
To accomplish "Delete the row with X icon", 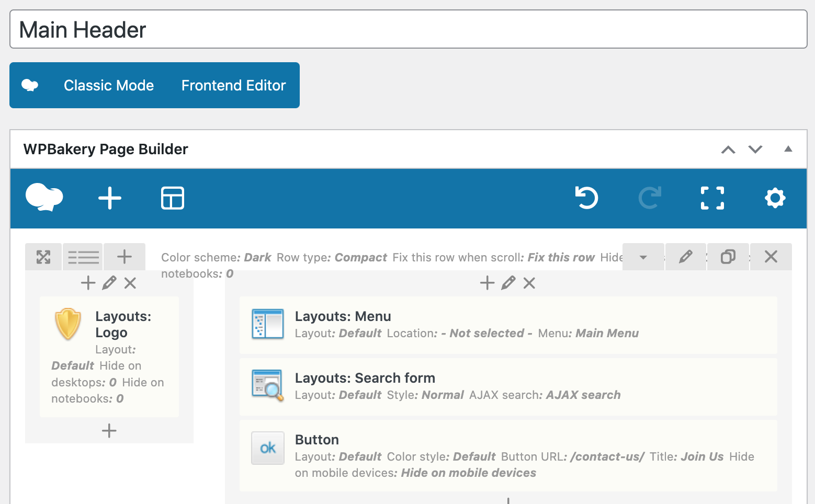I will pos(771,257).
